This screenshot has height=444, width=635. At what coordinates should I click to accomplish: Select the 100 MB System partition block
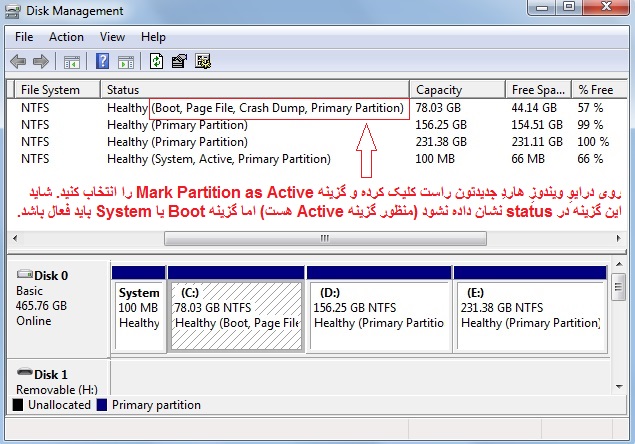tap(138, 314)
